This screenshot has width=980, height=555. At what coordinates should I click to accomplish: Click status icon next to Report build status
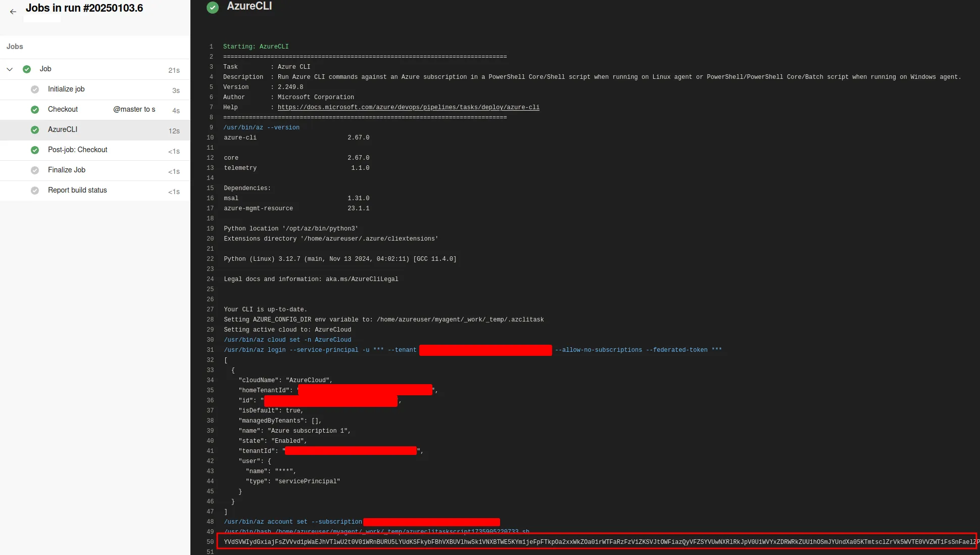(x=35, y=191)
